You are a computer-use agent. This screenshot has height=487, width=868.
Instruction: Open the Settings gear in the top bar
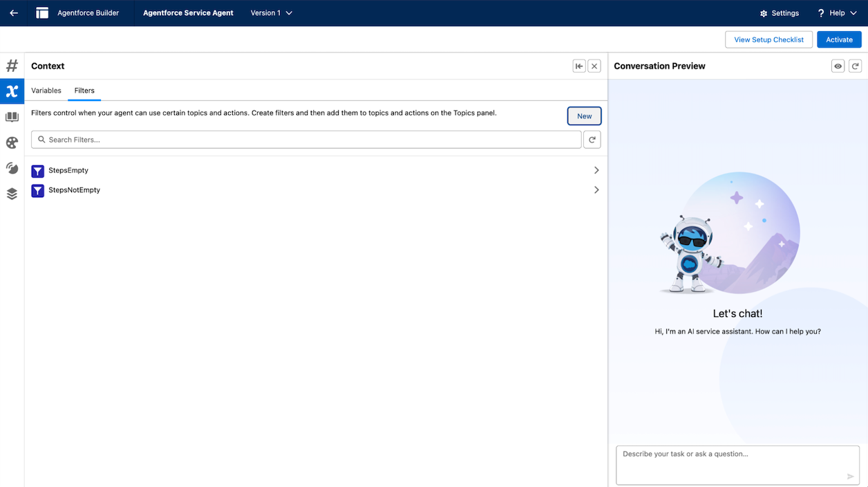[780, 12]
